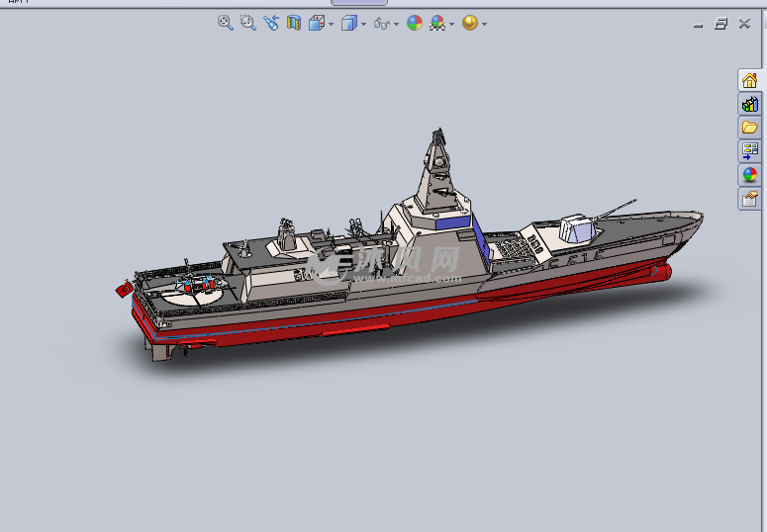Image resolution: width=767 pixels, height=532 pixels.
Task: Open the View Palette task pane tab
Action: (x=749, y=150)
